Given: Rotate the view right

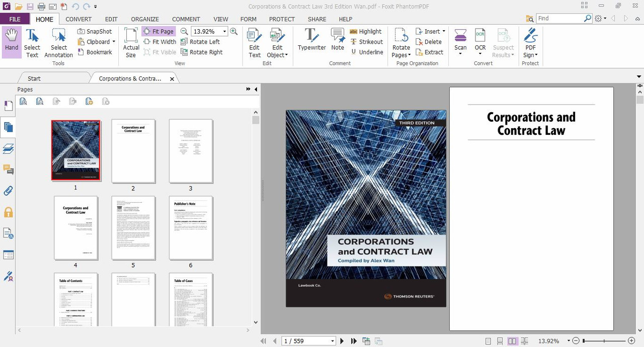Looking at the screenshot, I should click(201, 52).
